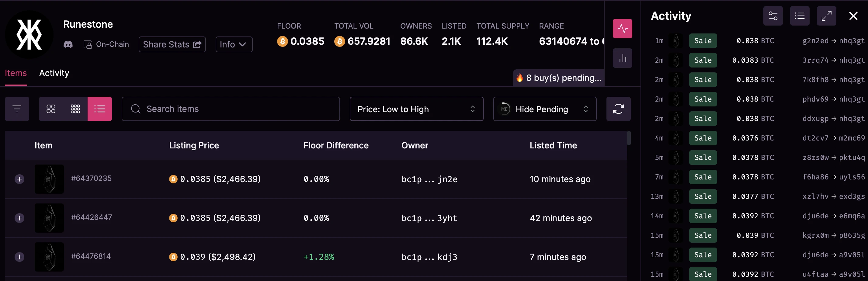The width and height of the screenshot is (868, 281).
Task: Add item #64370235 with plus button
Action: [19, 179]
